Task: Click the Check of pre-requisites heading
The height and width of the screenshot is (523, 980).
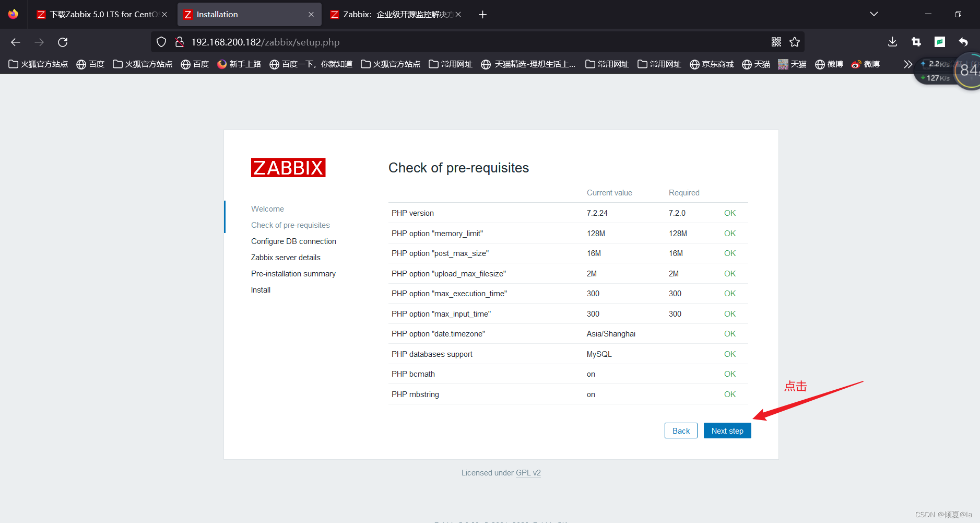Action: click(x=458, y=168)
